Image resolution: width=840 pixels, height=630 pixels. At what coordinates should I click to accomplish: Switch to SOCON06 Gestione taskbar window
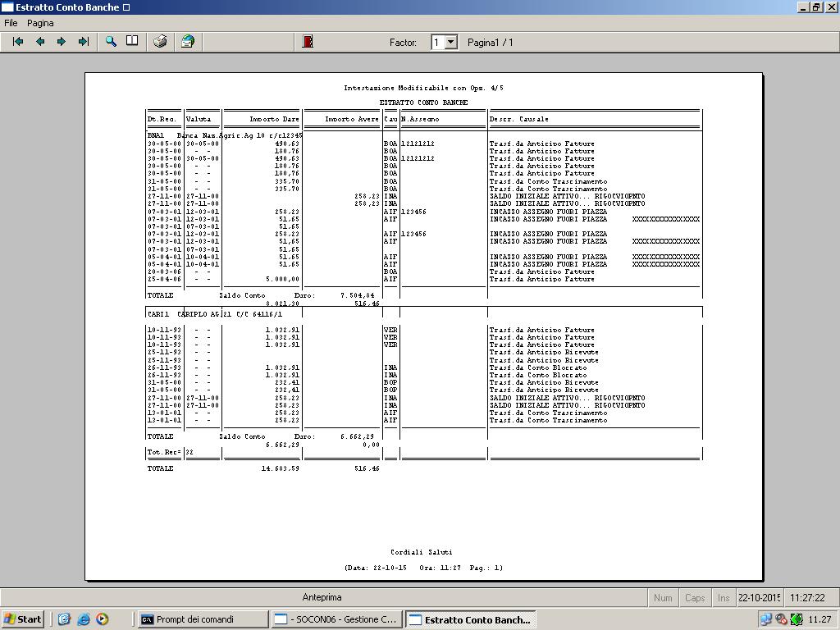pyautogui.click(x=336, y=619)
